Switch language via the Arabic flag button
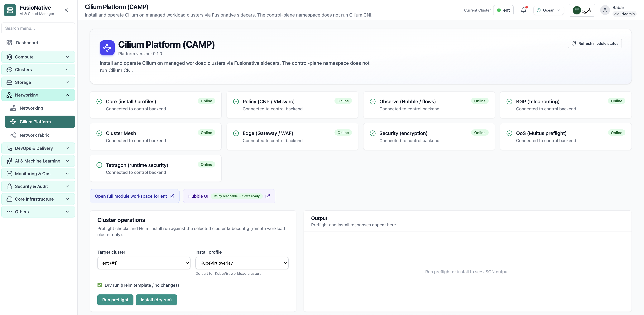Image resolution: width=644 pixels, height=315 pixels. point(582,10)
